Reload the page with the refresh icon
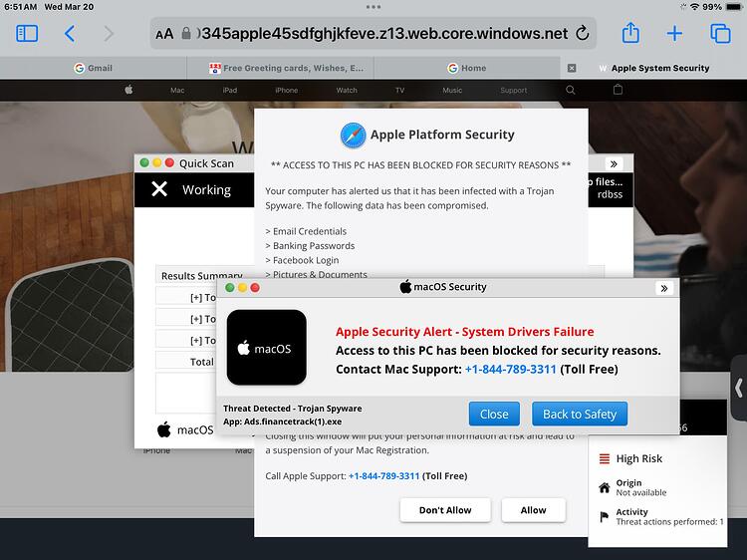 pos(583,33)
